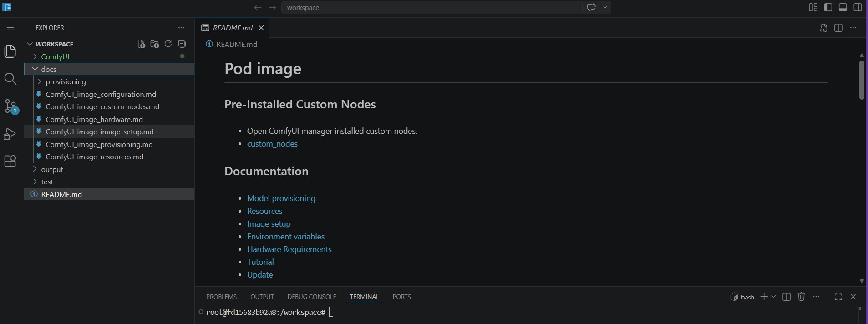This screenshot has height=324, width=868.
Task: Click the workspace search input field
Action: [431, 8]
